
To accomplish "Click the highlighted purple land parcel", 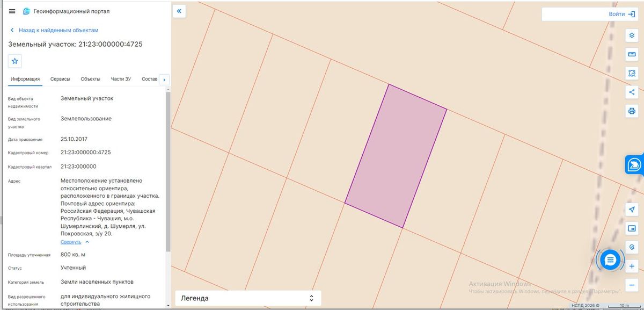I will (396, 156).
